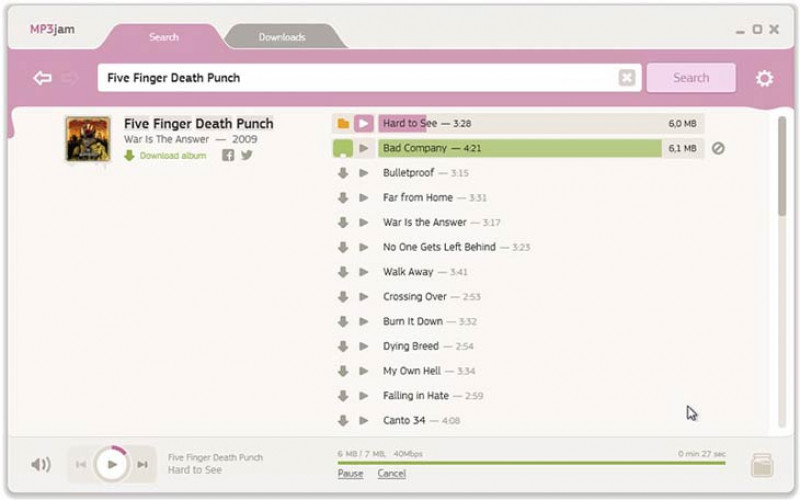This screenshot has width=800, height=500.
Task: Play Hard to See with its pink play button
Action: click(364, 123)
